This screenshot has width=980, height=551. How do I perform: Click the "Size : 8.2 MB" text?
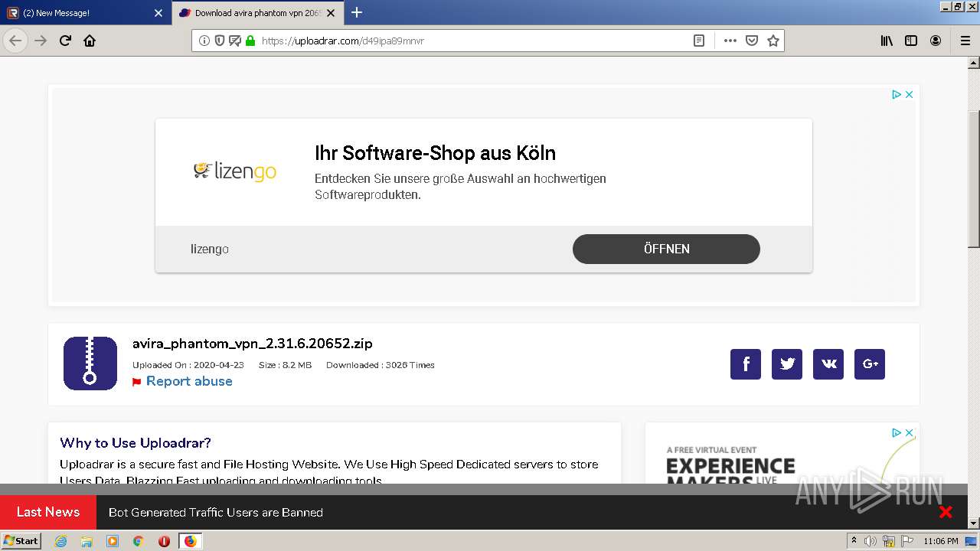click(285, 365)
